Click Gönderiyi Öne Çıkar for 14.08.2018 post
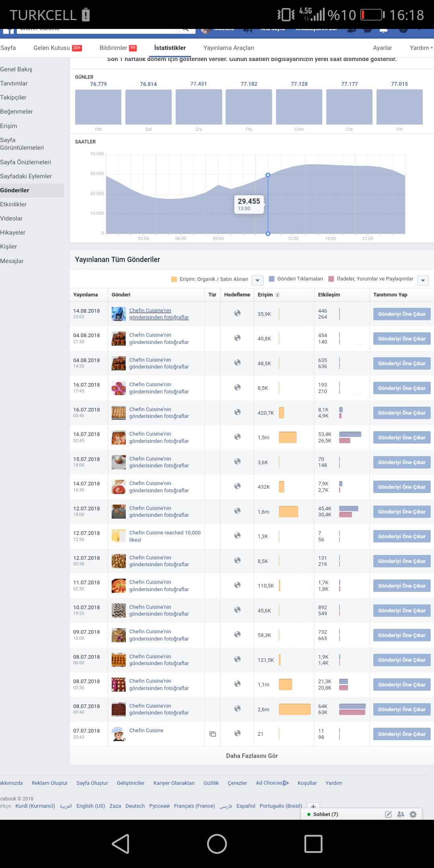This screenshot has width=434, height=868. tap(402, 314)
